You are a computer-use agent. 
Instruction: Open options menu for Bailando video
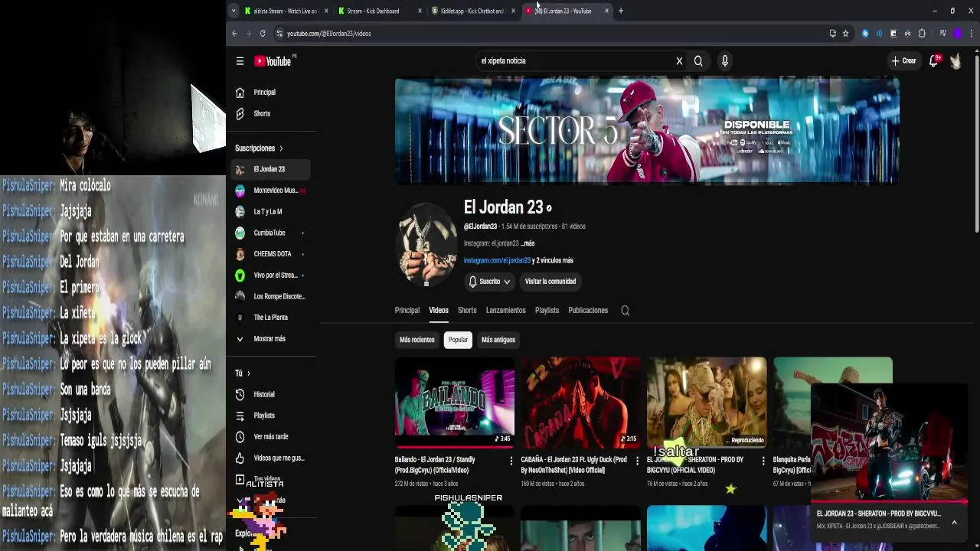(x=511, y=461)
